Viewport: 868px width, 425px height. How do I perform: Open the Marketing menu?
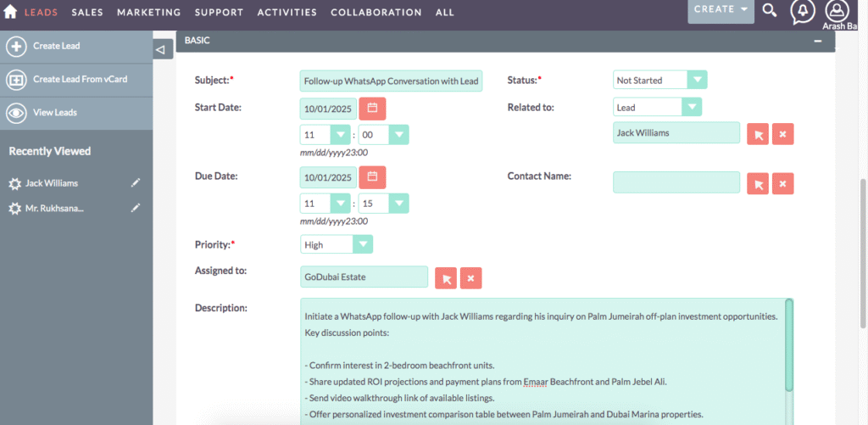click(148, 13)
